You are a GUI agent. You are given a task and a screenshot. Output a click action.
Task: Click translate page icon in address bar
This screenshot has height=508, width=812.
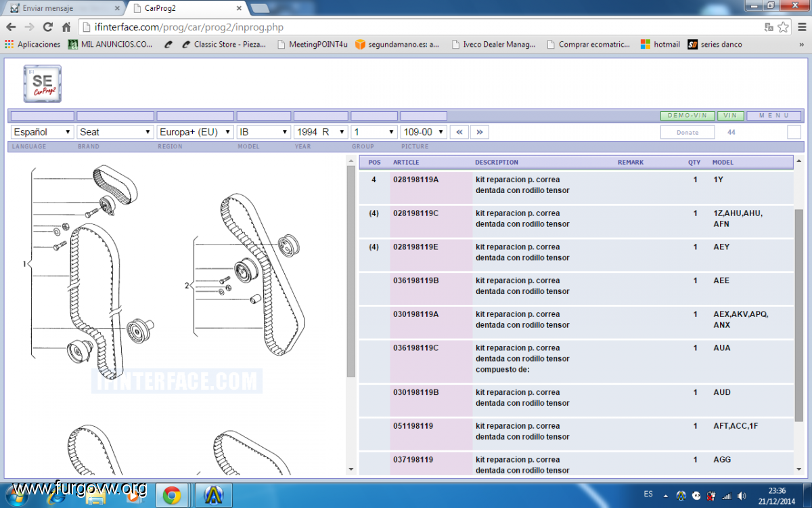[769, 27]
